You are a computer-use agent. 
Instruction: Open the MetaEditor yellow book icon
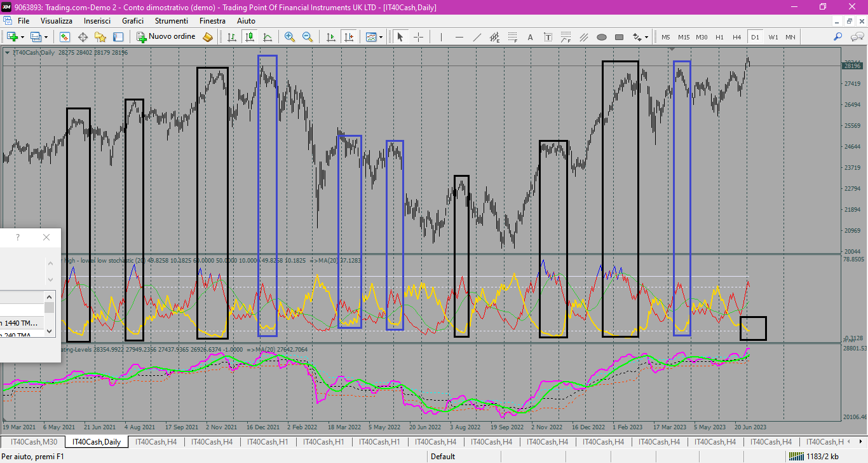(x=208, y=37)
